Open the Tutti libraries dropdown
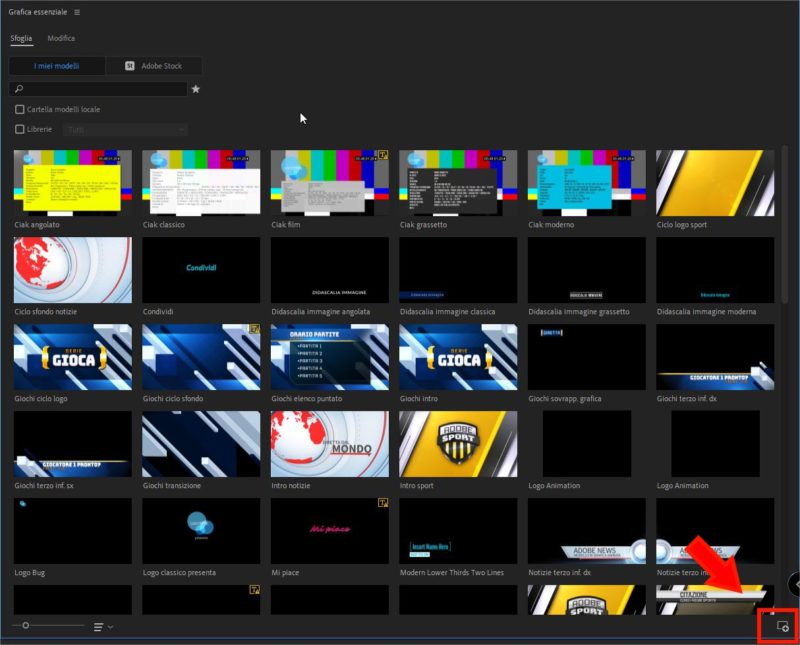This screenshot has height=645, width=800. point(125,129)
